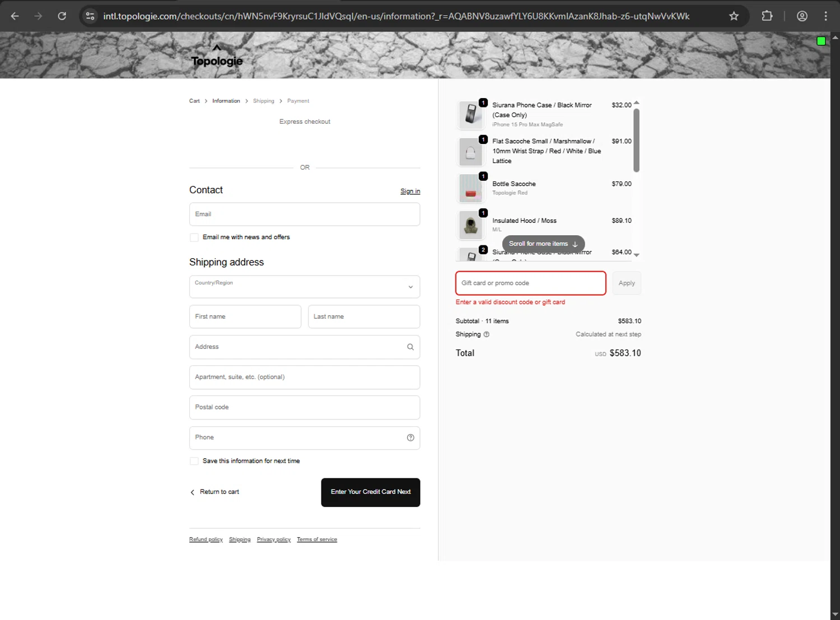Reload the checkout page
The height and width of the screenshot is (620, 840).
pyautogui.click(x=62, y=16)
